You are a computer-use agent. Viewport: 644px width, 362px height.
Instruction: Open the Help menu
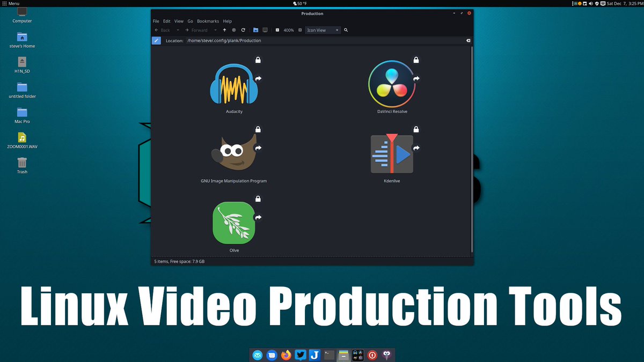pos(228,21)
